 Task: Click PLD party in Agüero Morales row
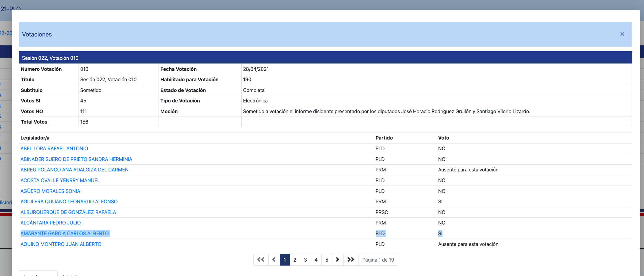pos(380,191)
